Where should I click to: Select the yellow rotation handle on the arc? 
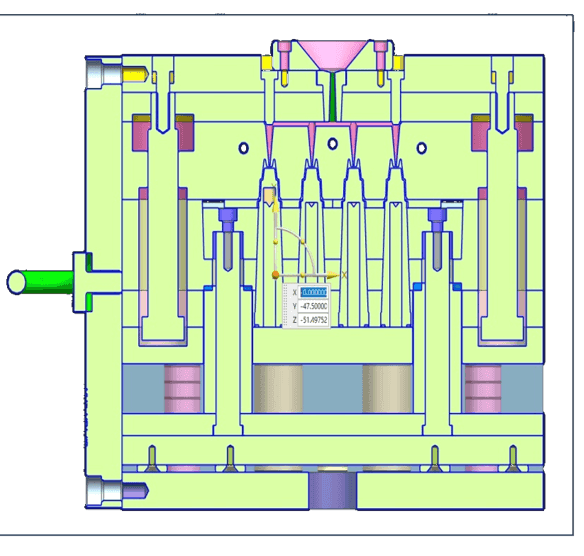click(x=302, y=242)
